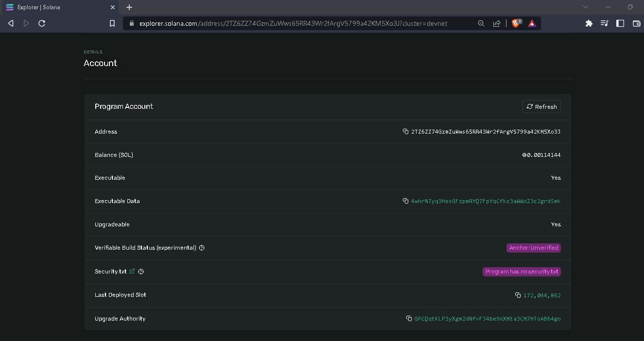644x341 pixels.
Task: Copy the Upgrade Authority address
Action: tap(409, 319)
